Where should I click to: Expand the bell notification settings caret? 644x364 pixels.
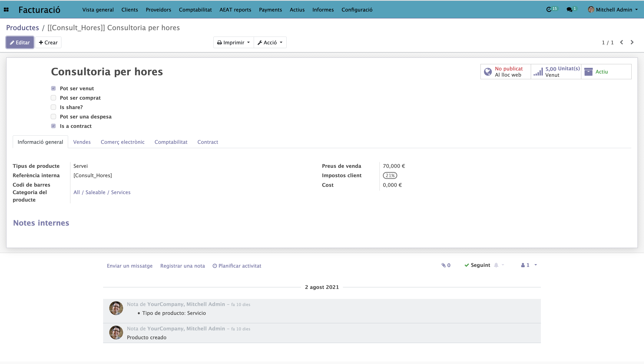click(x=503, y=265)
